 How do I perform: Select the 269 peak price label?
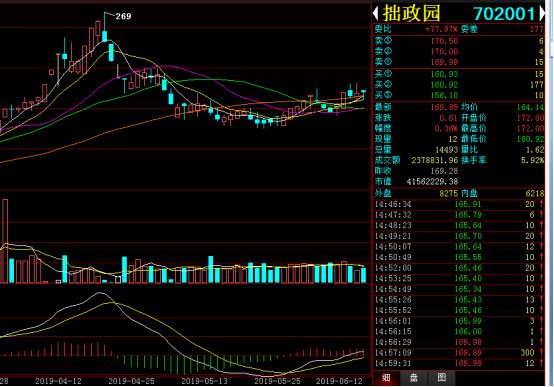[123, 16]
